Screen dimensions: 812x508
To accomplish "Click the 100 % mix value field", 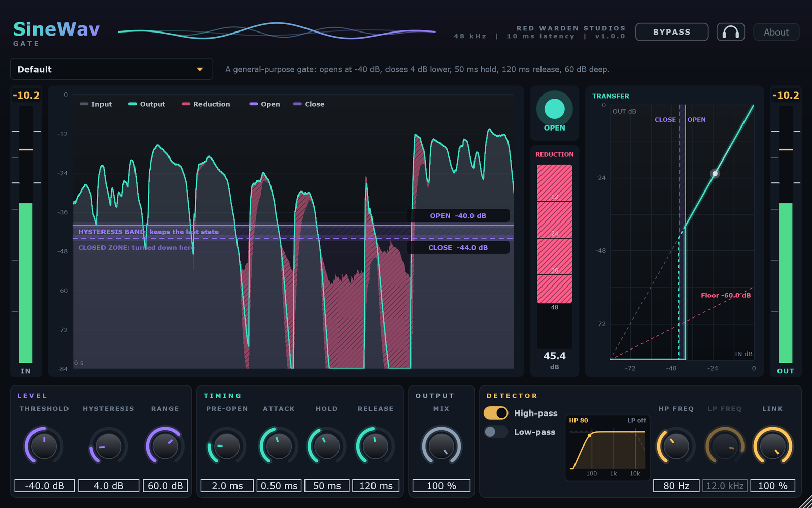I will point(442,486).
